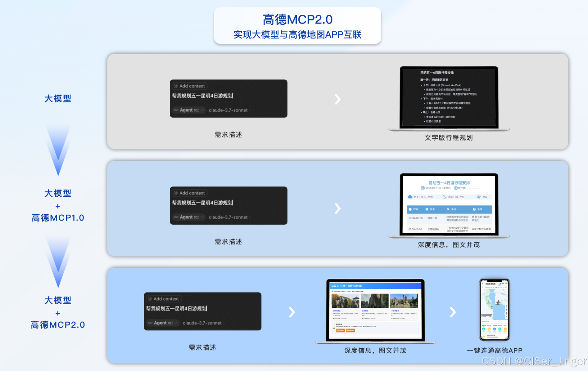The height and width of the screenshot is (371, 588).
Task: Click the chevron between the Day 2 laptop and phone
Action: [453, 312]
